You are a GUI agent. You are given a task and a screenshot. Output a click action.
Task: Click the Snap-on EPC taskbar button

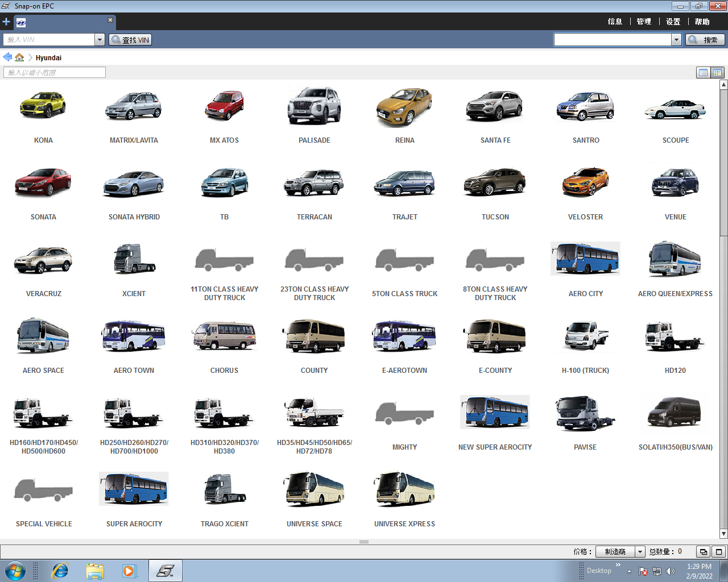click(x=166, y=571)
